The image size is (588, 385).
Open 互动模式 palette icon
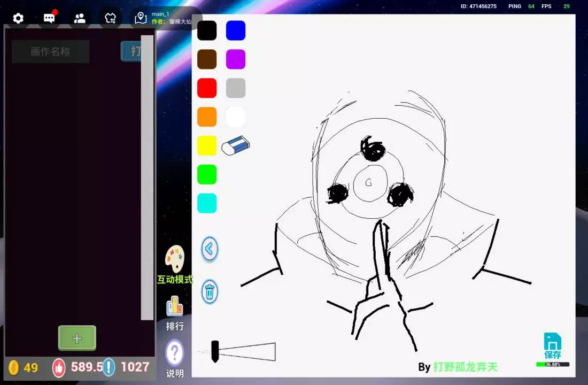(175, 259)
